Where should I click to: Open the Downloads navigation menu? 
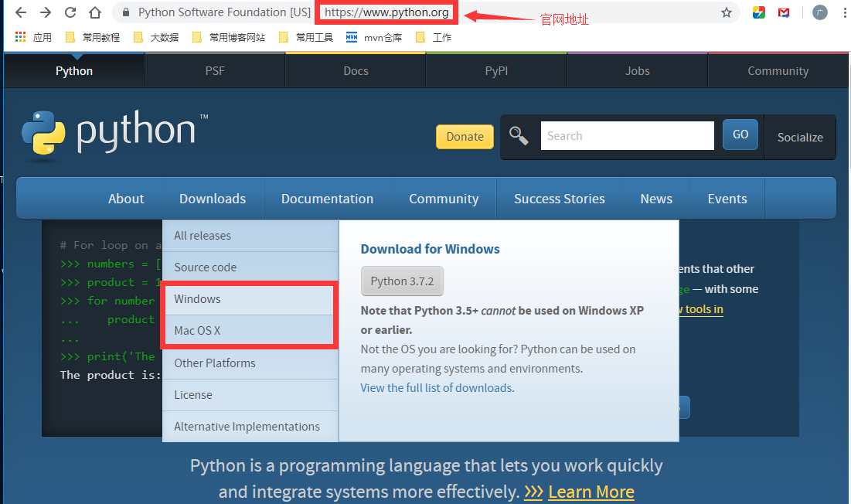pyautogui.click(x=213, y=199)
